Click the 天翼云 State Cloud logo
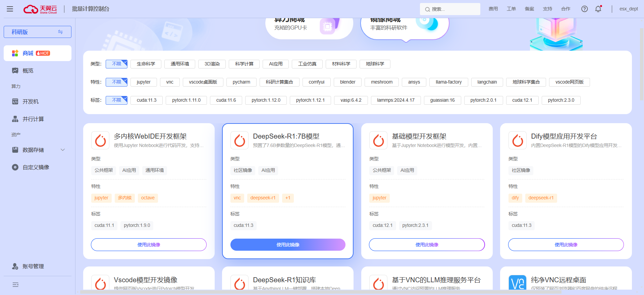The image size is (644, 295). point(40,9)
